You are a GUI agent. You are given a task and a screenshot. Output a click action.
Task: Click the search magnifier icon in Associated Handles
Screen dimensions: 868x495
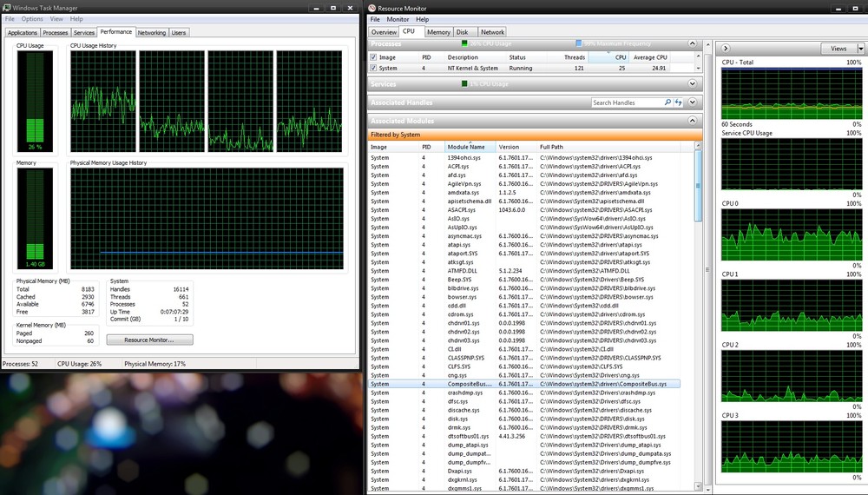[x=668, y=102]
